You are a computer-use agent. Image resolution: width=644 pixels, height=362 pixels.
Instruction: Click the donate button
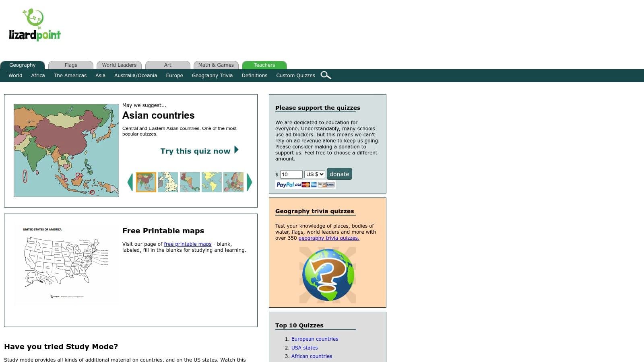point(339,174)
